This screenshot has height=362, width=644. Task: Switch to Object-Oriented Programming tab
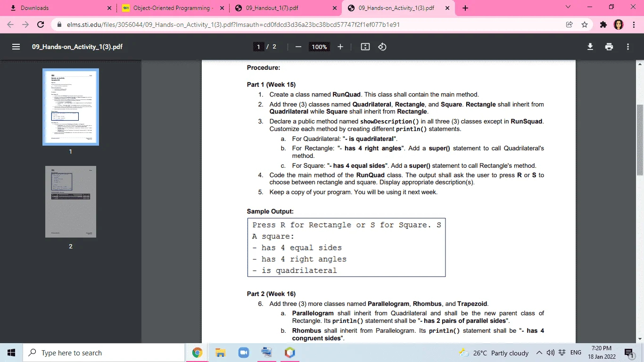[x=173, y=8]
